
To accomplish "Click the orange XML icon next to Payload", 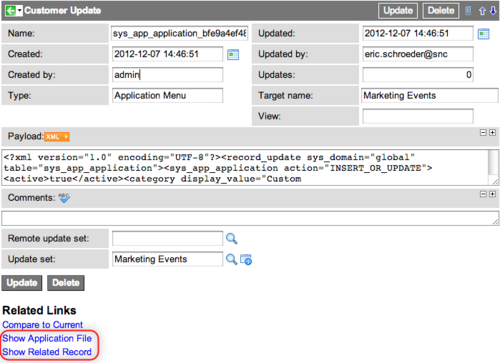I will click(57, 137).
